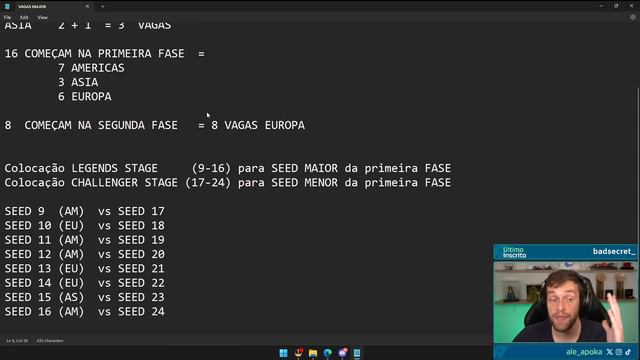
Task: Open the View menu
Action: [42, 17]
